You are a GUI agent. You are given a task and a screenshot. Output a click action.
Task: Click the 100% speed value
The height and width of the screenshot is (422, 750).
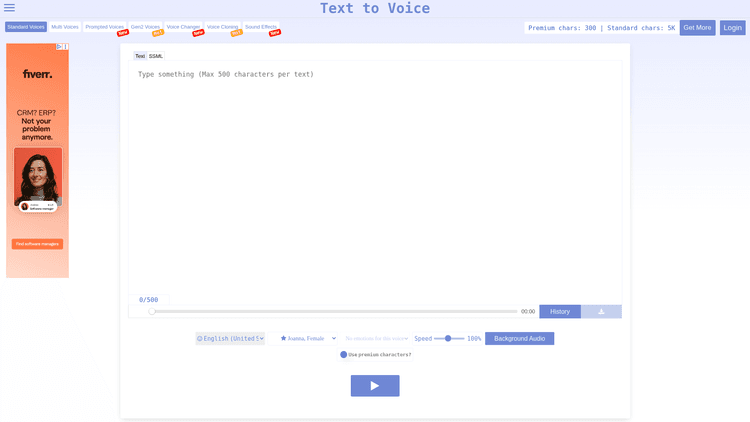pos(474,338)
